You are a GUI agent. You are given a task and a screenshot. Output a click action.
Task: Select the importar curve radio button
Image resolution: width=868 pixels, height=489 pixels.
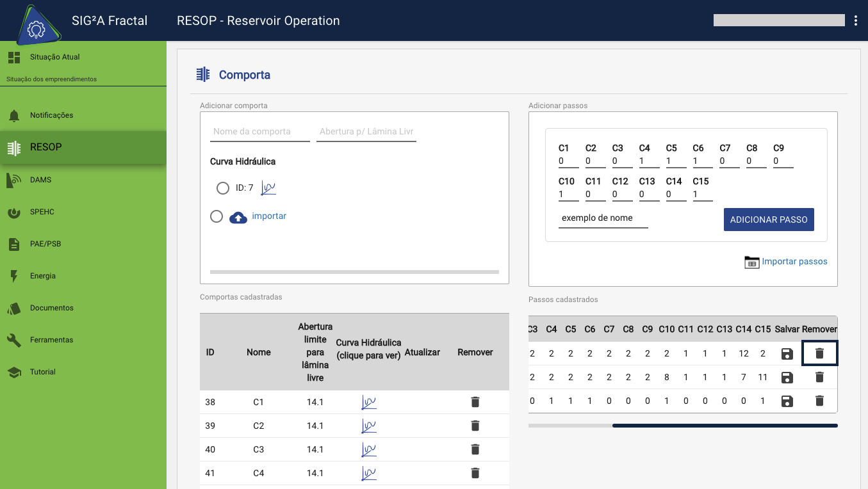(217, 216)
